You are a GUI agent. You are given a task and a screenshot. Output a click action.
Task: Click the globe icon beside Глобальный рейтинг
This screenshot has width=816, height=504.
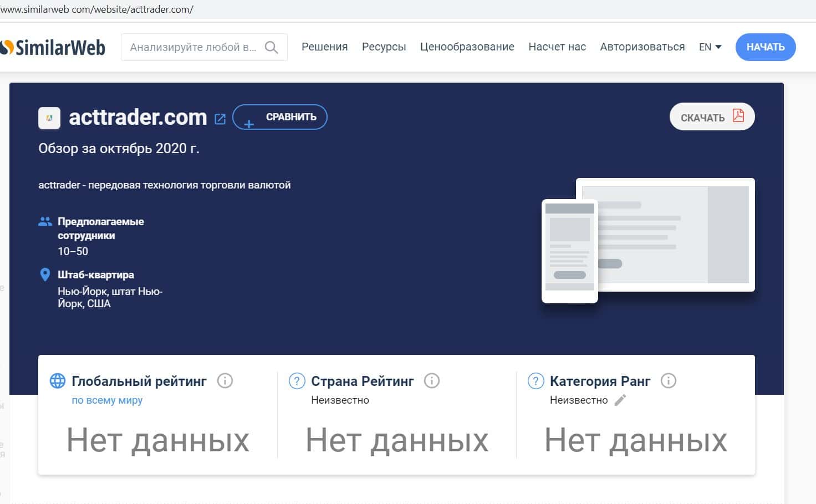pyautogui.click(x=58, y=381)
